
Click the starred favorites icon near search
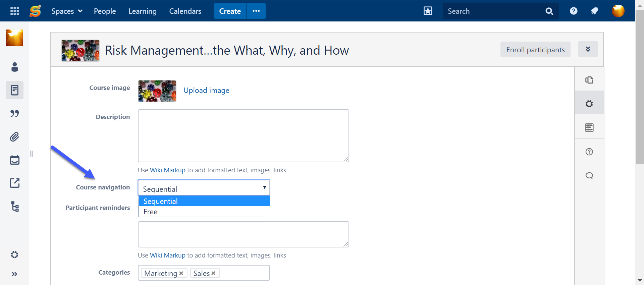coord(428,11)
